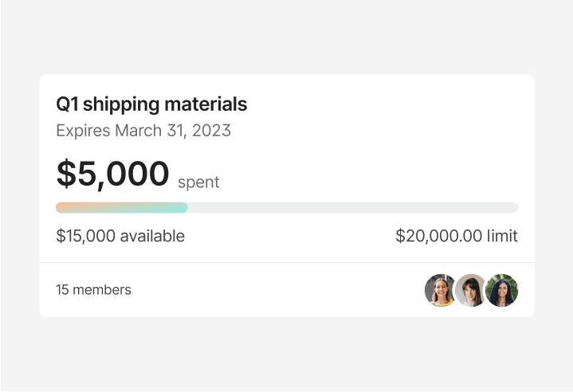This screenshot has width=573, height=392.
Task: Click the word "limit" under the progress bar
Action: click(x=503, y=237)
